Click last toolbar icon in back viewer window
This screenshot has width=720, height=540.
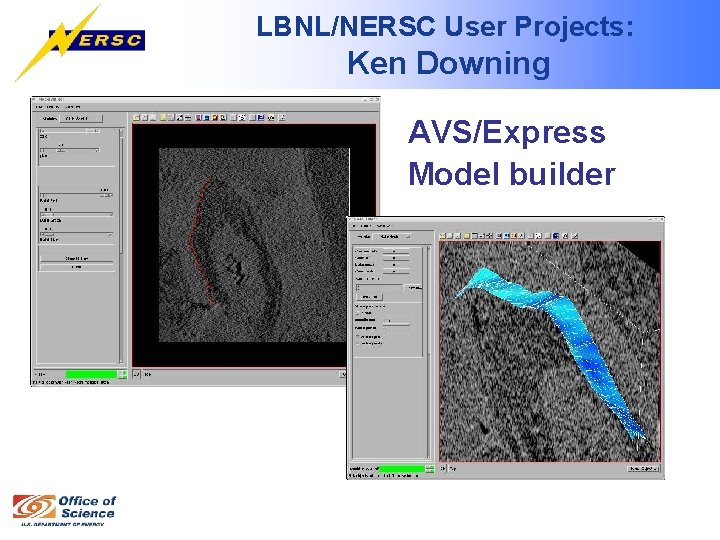(x=282, y=118)
